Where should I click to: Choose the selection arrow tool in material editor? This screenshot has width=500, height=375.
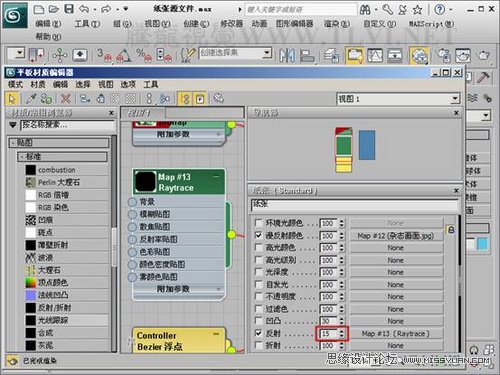[12, 99]
